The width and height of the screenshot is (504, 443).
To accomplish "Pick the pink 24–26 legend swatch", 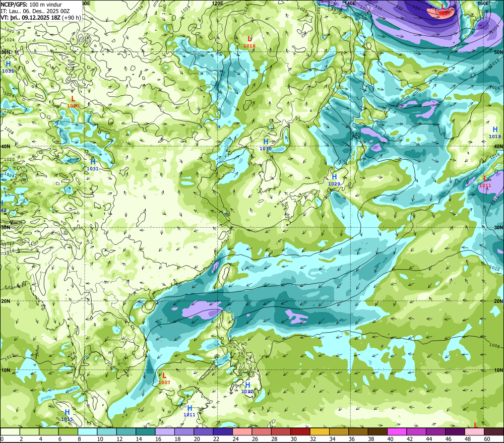I will [x=242, y=431].
